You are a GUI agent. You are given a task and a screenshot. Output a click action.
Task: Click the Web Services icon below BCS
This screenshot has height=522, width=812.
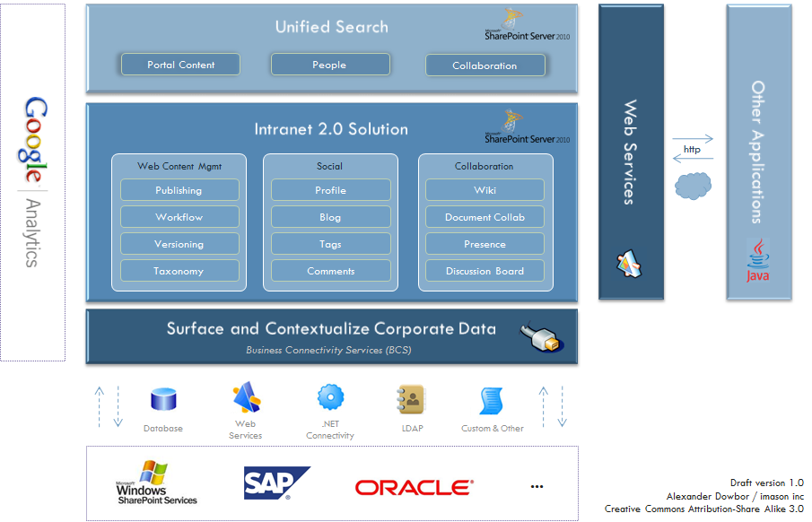pyautogui.click(x=246, y=397)
